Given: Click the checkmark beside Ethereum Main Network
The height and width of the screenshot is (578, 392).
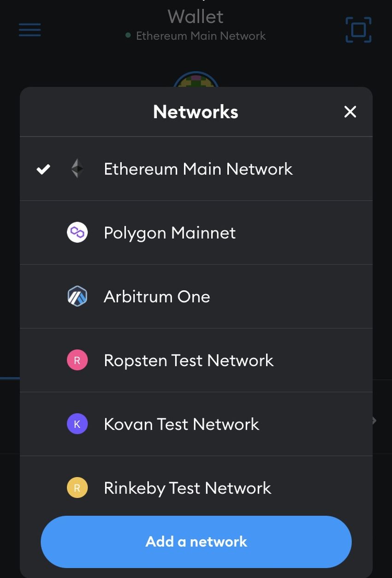Looking at the screenshot, I should [x=43, y=169].
